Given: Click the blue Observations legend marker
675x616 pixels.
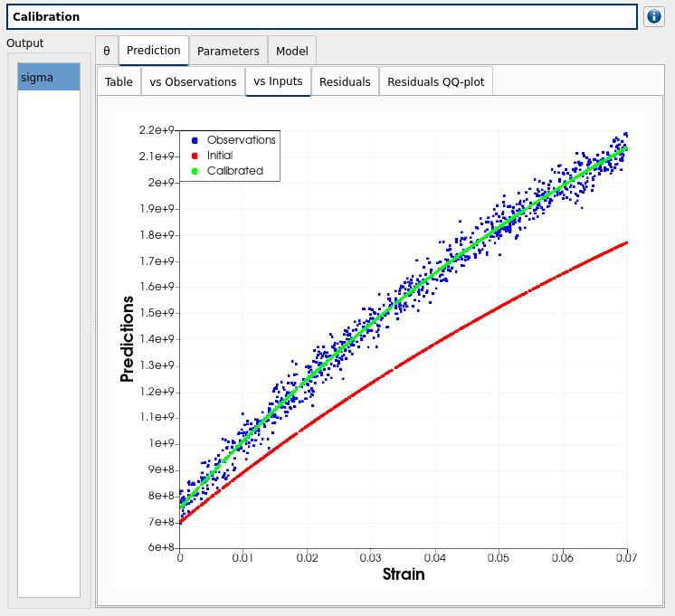Looking at the screenshot, I should pos(195,140).
